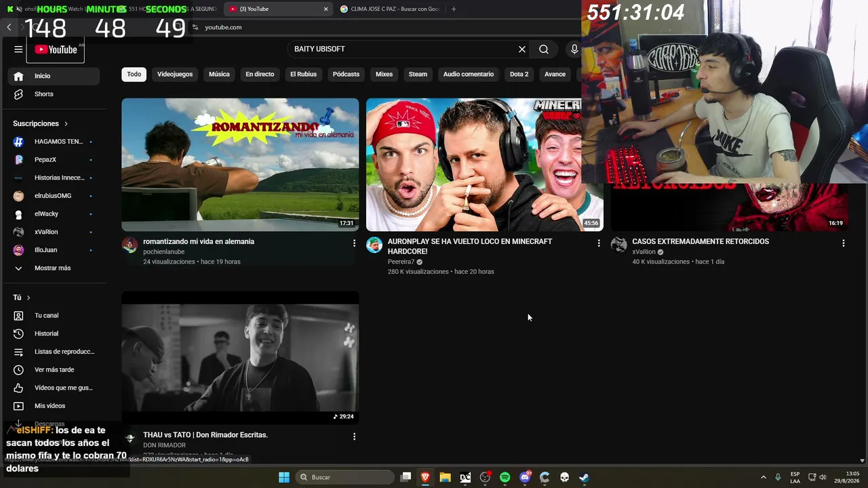Open Ver más tarde in the sidebar
This screenshot has height=488, width=868.
(x=54, y=370)
